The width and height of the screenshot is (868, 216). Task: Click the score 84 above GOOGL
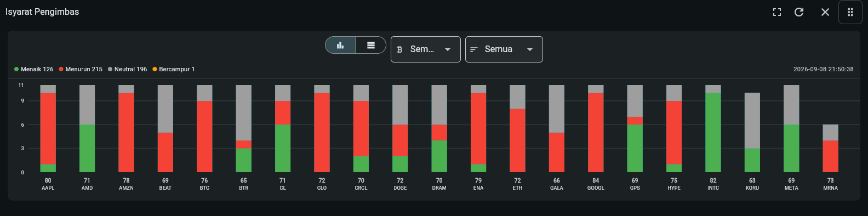click(x=596, y=180)
